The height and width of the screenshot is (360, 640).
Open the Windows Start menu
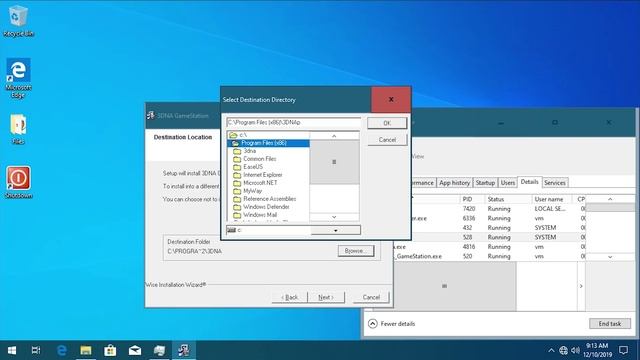12,350
